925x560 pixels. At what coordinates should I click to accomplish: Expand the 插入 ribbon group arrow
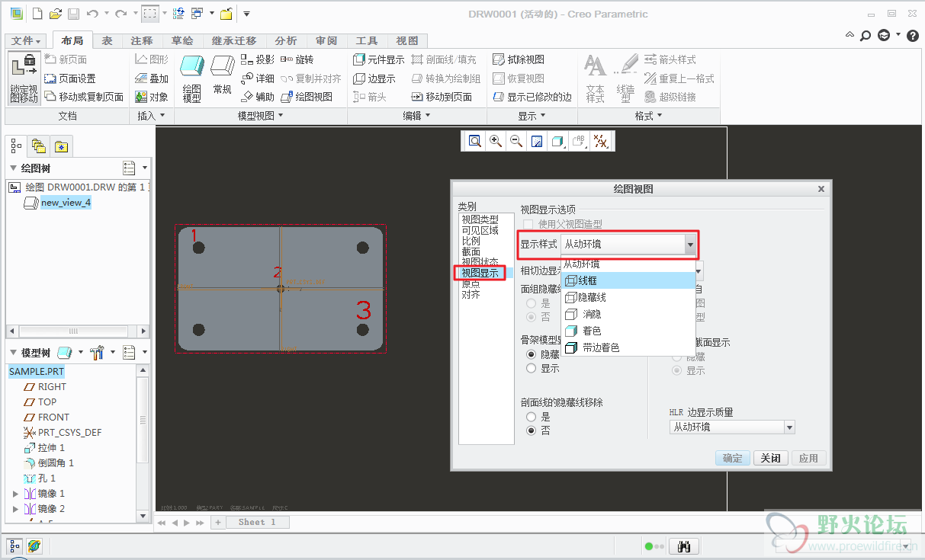pos(162,116)
